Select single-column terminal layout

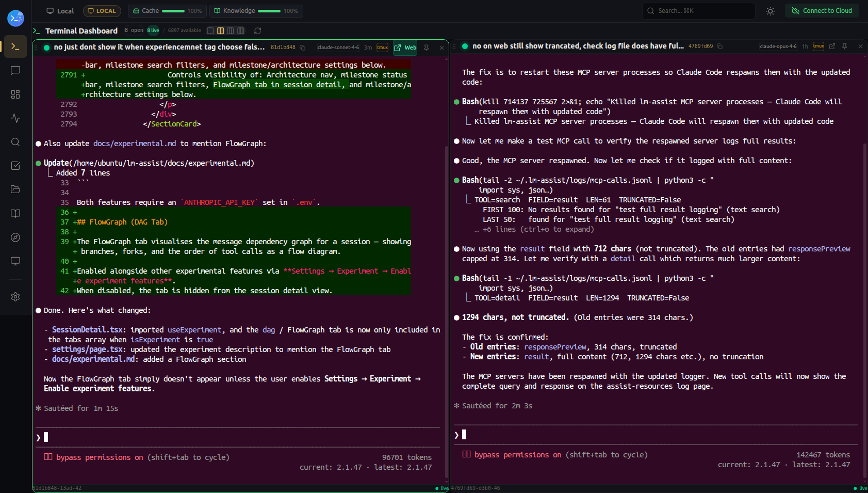[210, 31]
